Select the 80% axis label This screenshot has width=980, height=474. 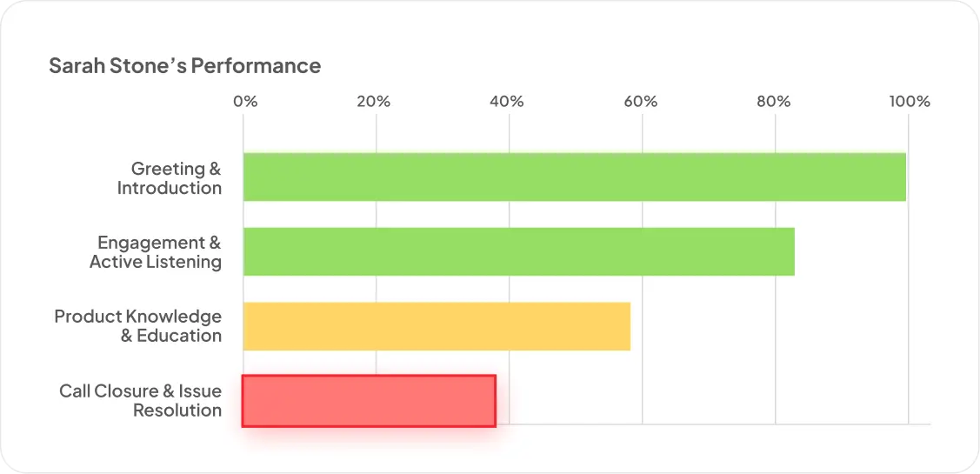click(x=773, y=101)
